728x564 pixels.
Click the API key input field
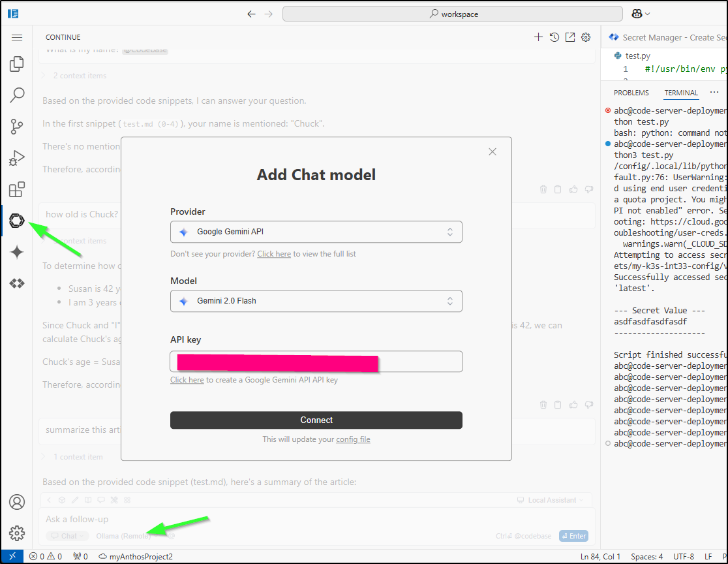tap(316, 362)
